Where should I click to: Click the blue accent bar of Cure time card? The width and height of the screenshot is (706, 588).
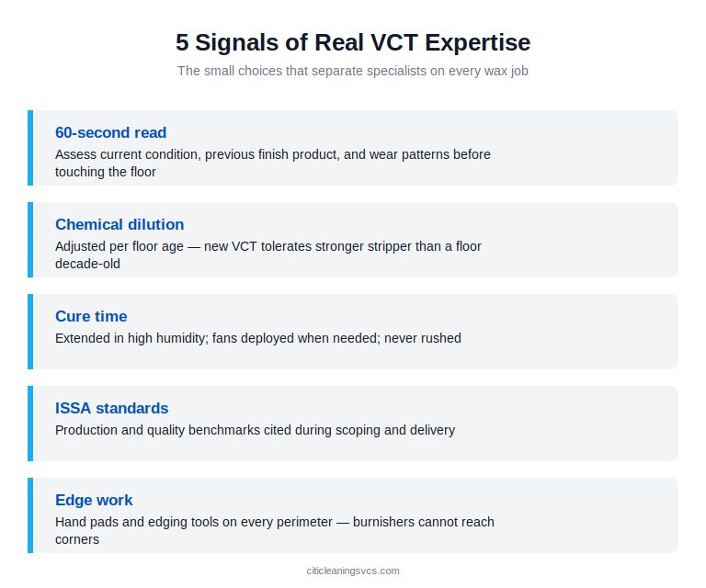(30, 332)
